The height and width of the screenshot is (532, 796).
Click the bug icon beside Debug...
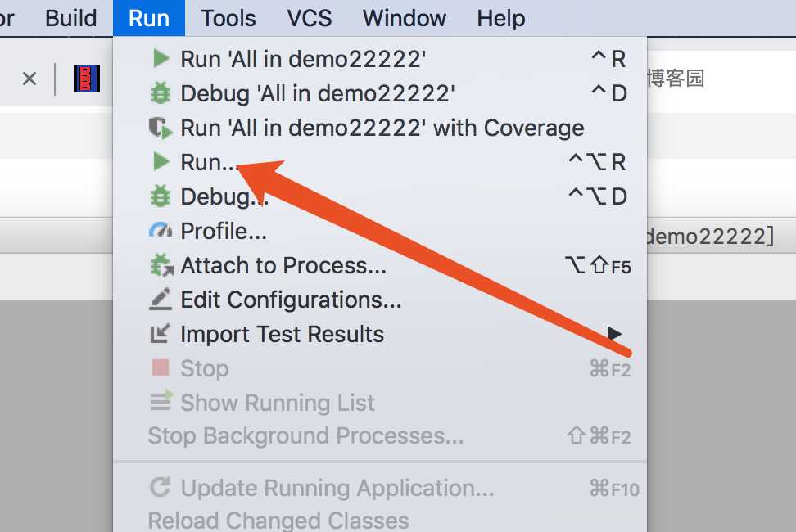[x=161, y=196]
